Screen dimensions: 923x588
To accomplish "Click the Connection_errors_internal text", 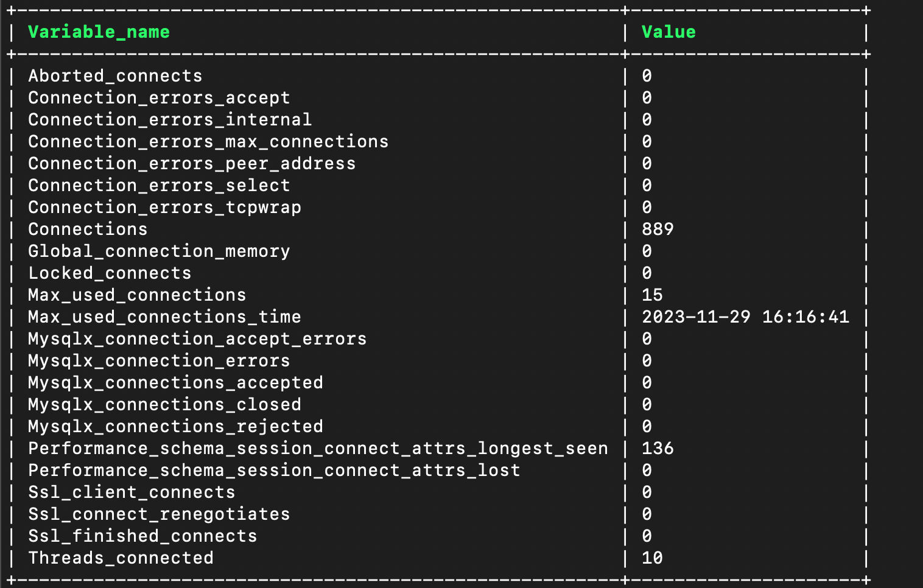I will pos(170,120).
